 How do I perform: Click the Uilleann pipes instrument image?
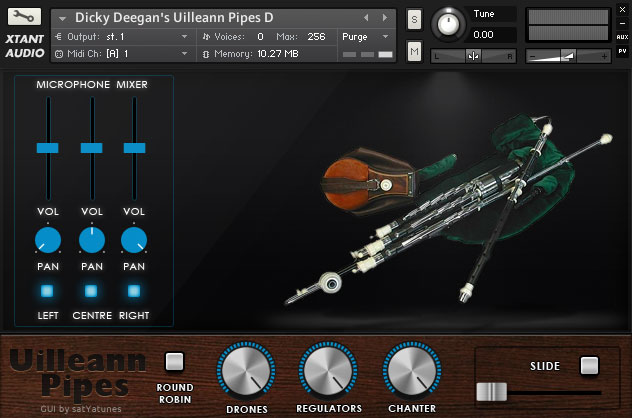(447, 210)
